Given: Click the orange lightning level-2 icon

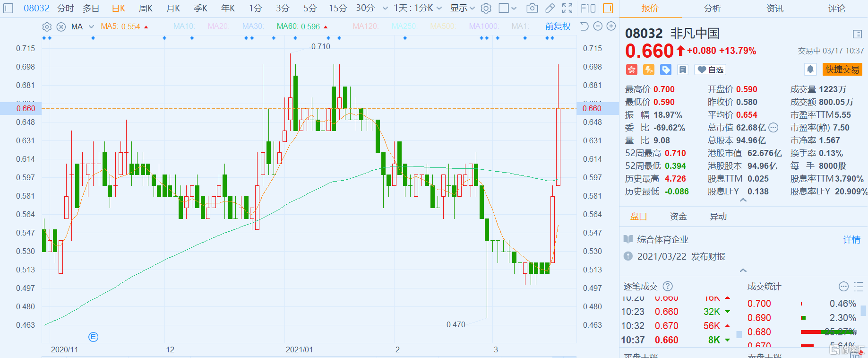Looking at the screenshot, I should click(x=649, y=70).
